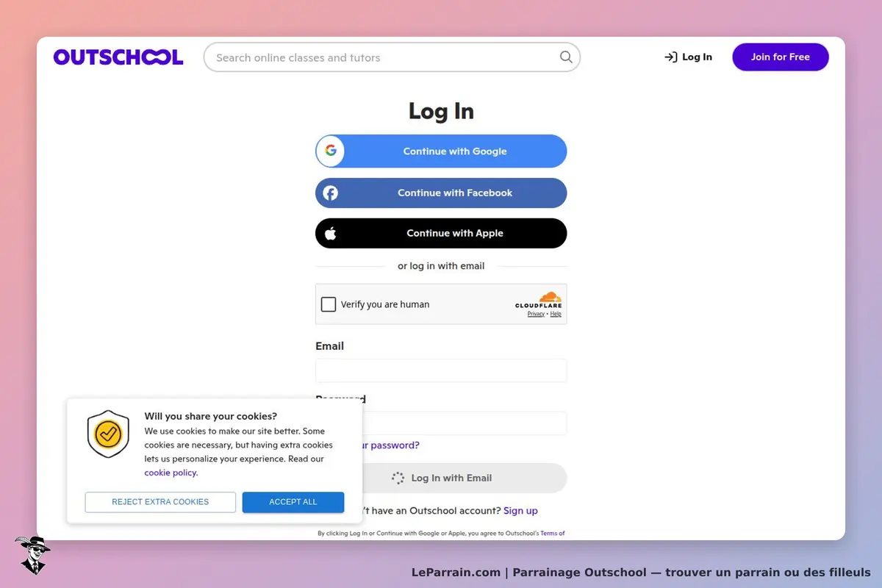Screen dimensions: 882x588
Task: Click the Password input field
Action: click(464, 423)
